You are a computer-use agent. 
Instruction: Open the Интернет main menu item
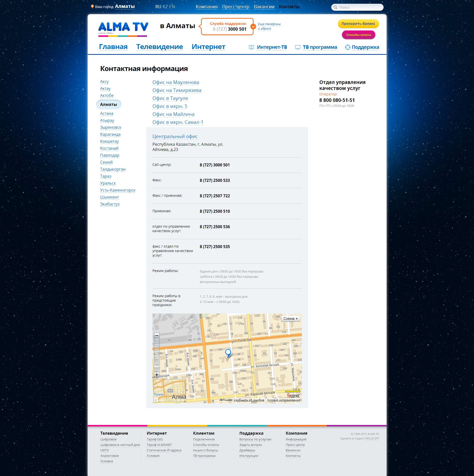[208, 47]
